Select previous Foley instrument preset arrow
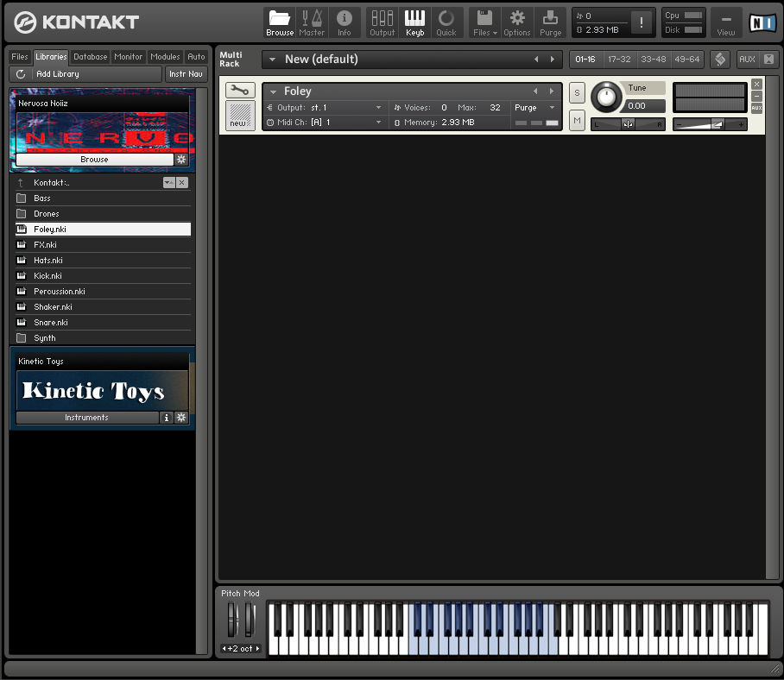Screen dimensions: 784x680 [x=535, y=91]
